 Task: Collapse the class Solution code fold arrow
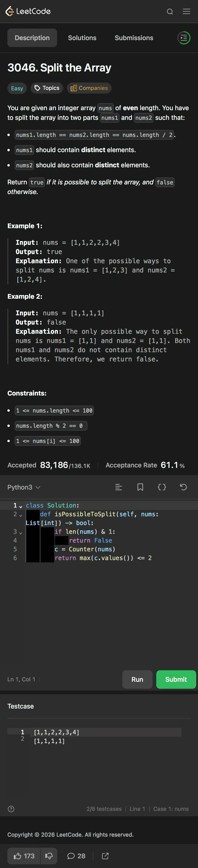(21, 506)
